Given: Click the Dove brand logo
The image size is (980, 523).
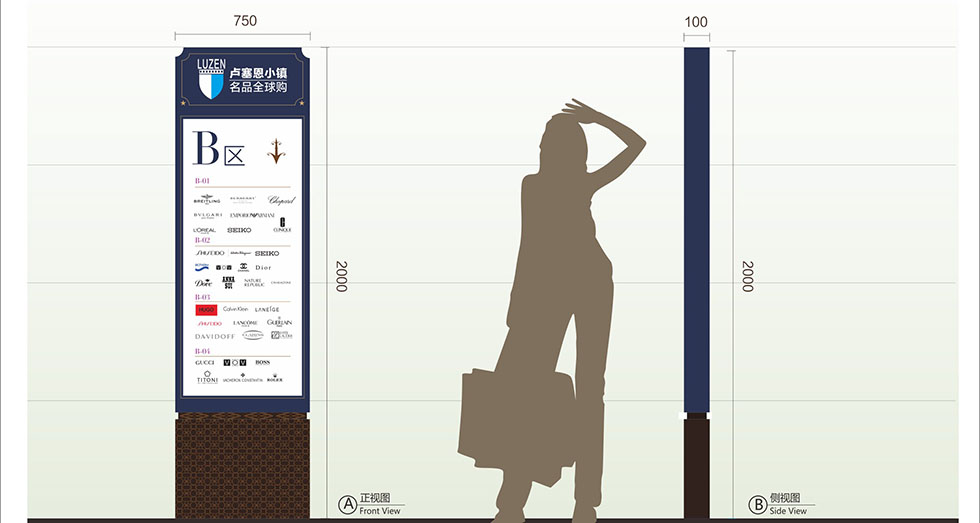Looking at the screenshot, I should [203, 283].
